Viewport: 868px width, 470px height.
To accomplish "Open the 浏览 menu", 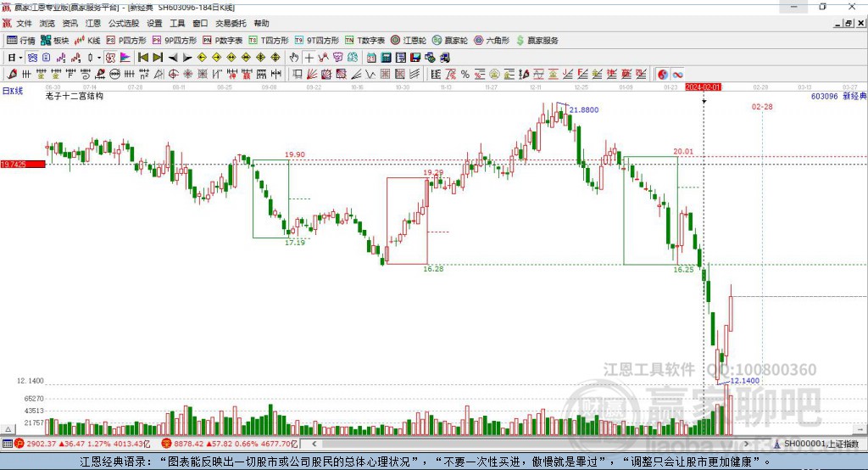I will tap(47, 23).
